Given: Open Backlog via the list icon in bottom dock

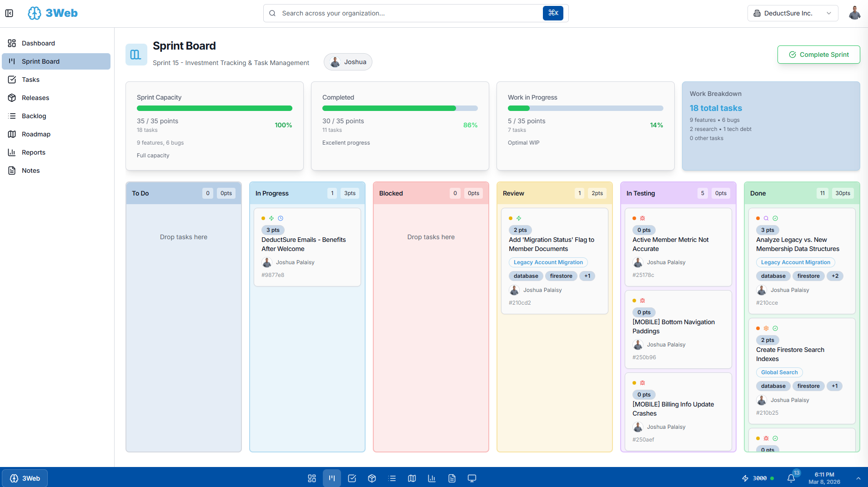Looking at the screenshot, I should coord(391,478).
